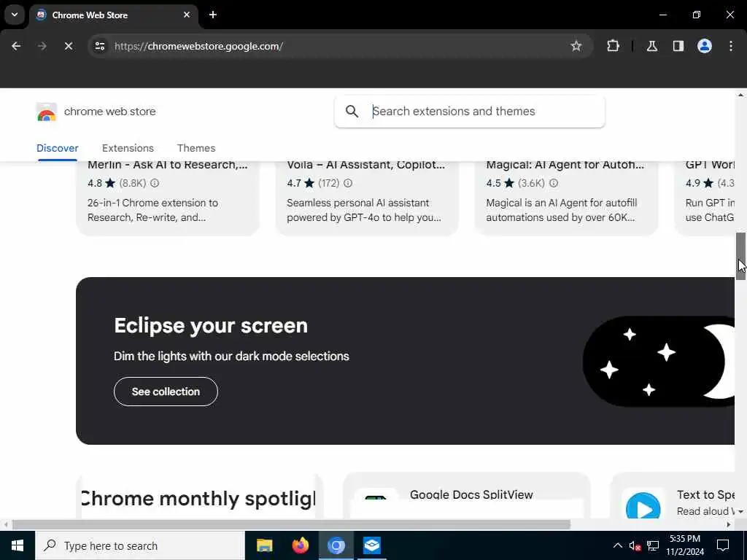Open Chrome three-dot menu
Viewport: 747px width, 560px height.
pyautogui.click(x=731, y=46)
